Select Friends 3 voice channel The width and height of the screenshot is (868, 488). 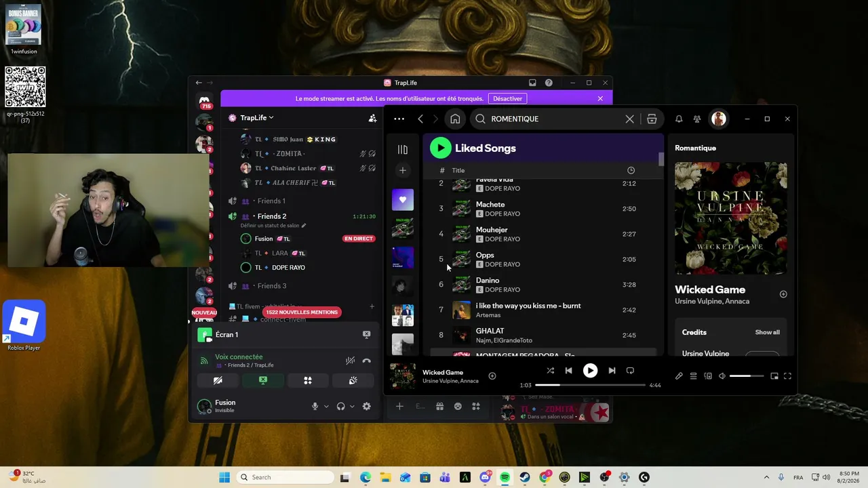pos(271,285)
